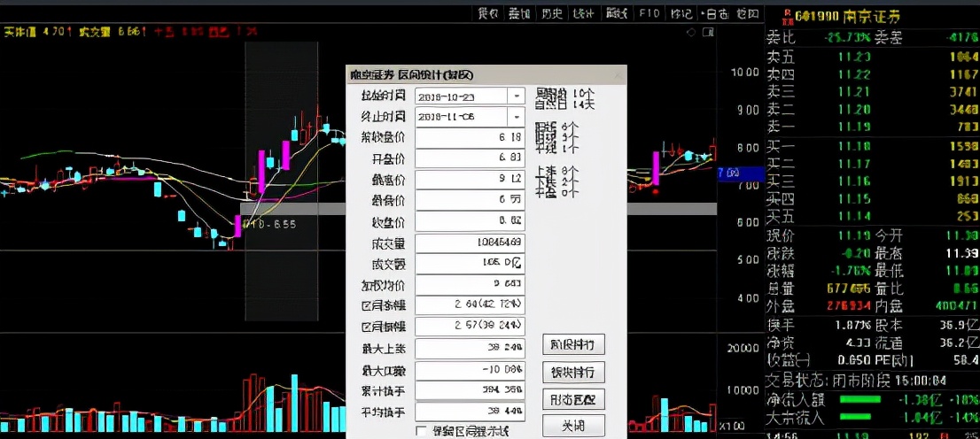Click the 卖三 price 11.21 row

point(873,92)
